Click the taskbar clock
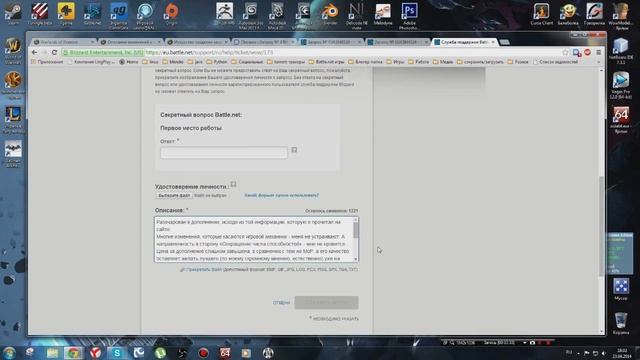This screenshot has height=360, width=640. click(x=622, y=353)
